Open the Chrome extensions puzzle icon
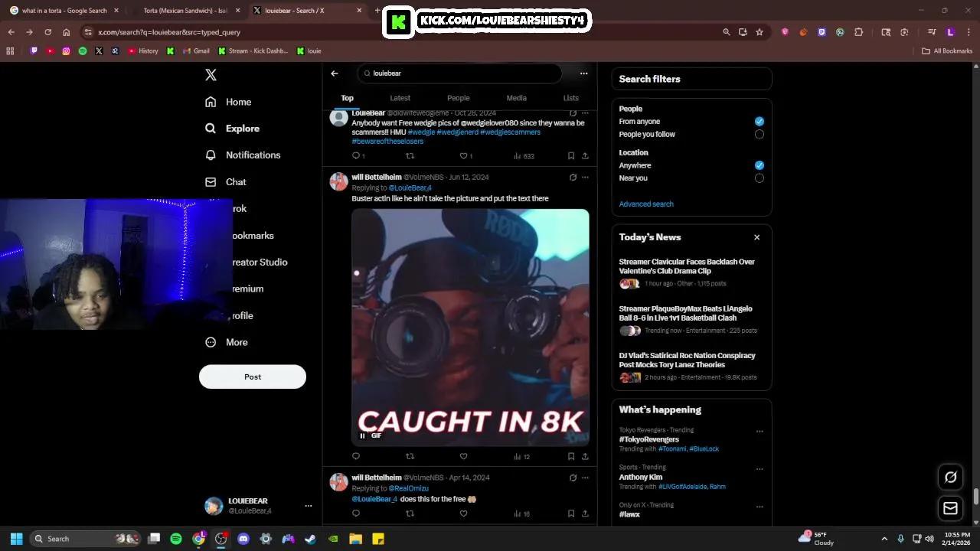Image resolution: width=980 pixels, height=551 pixels. click(858, 32)
